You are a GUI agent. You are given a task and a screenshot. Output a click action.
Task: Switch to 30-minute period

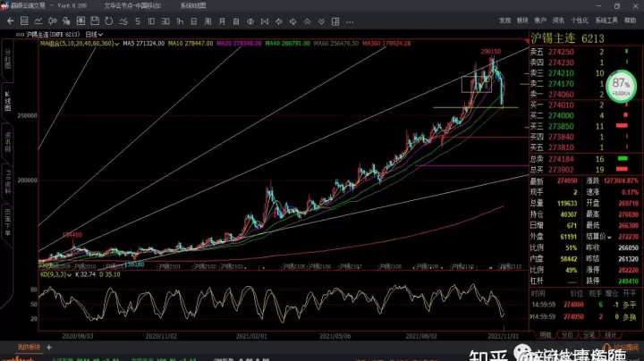(165, 21)
